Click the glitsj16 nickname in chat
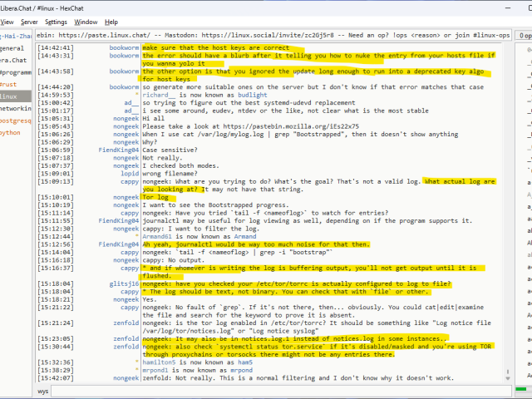The width and height of the screenshot is (532, 399). click(x=125, y=283)
